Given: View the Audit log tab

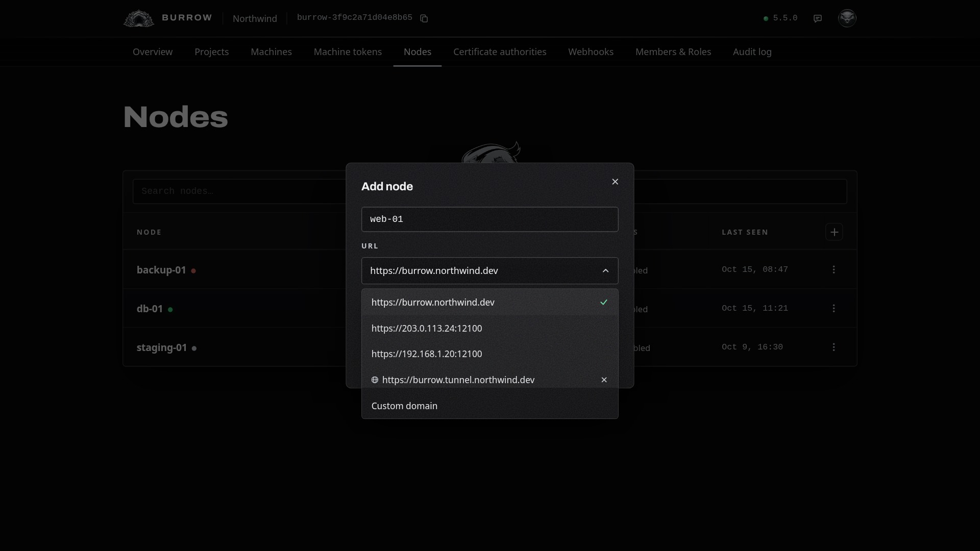Looking at the screenshot, I should pos(752,52).
